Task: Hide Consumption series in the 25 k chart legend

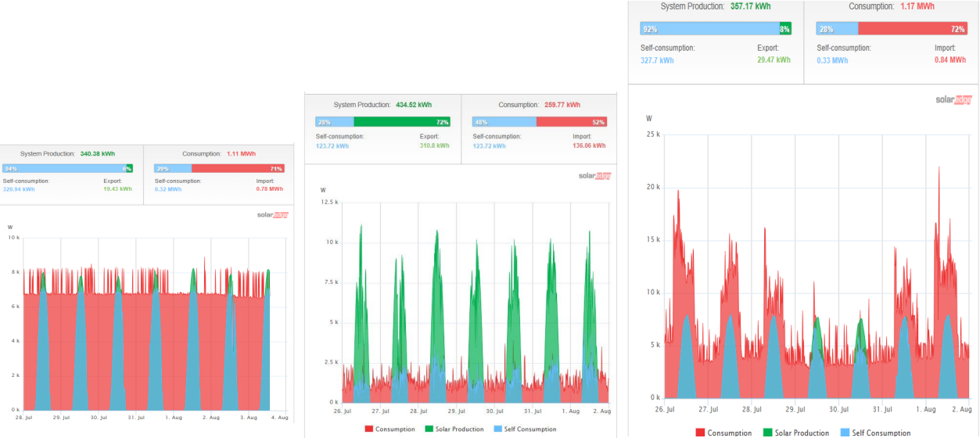Action: click(723, 433)
